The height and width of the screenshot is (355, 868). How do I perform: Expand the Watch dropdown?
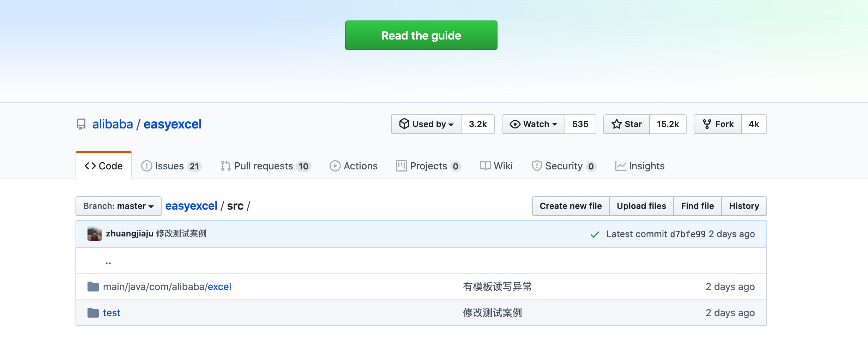534,124
